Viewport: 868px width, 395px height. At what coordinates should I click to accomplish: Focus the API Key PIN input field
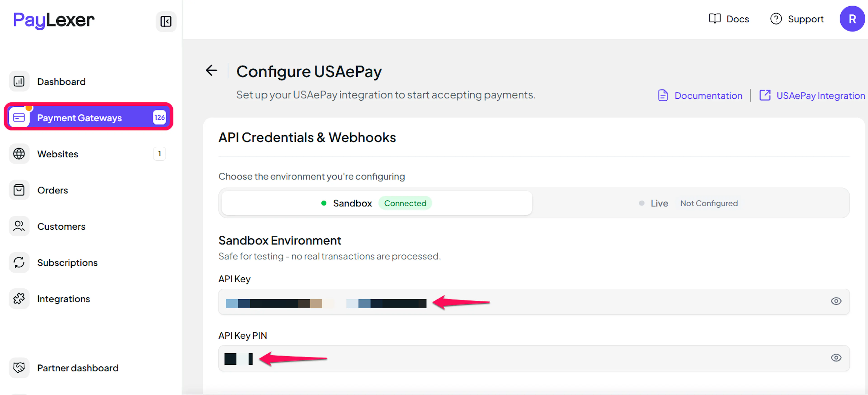point(534,358)
